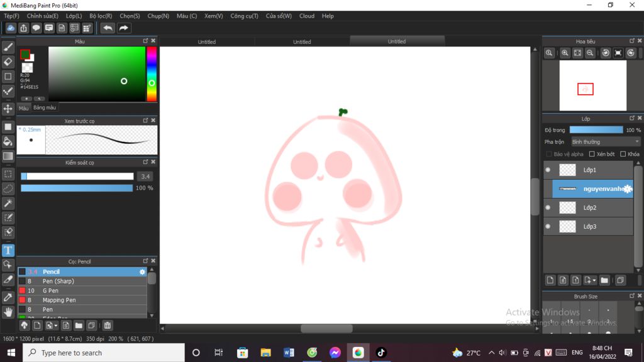Add a brush folder in the brush panel
Screen dimensions: 644x362
79,326
